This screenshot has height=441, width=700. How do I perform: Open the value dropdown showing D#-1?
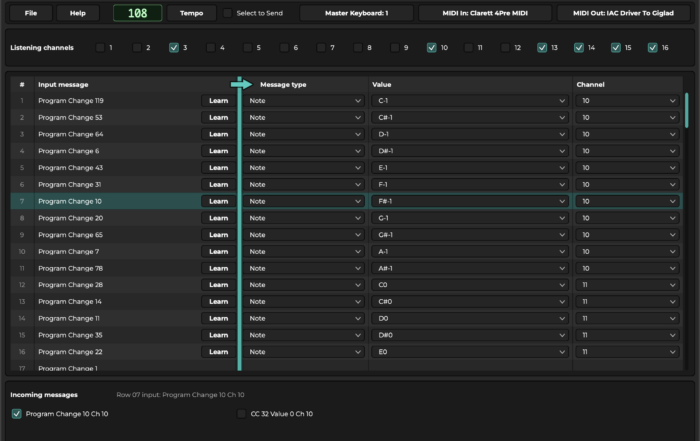point(470,151)
